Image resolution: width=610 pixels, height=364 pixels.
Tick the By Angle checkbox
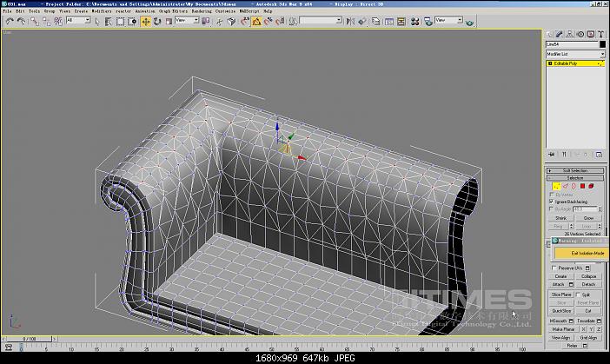pyautogui.click(x=551, y=208)
